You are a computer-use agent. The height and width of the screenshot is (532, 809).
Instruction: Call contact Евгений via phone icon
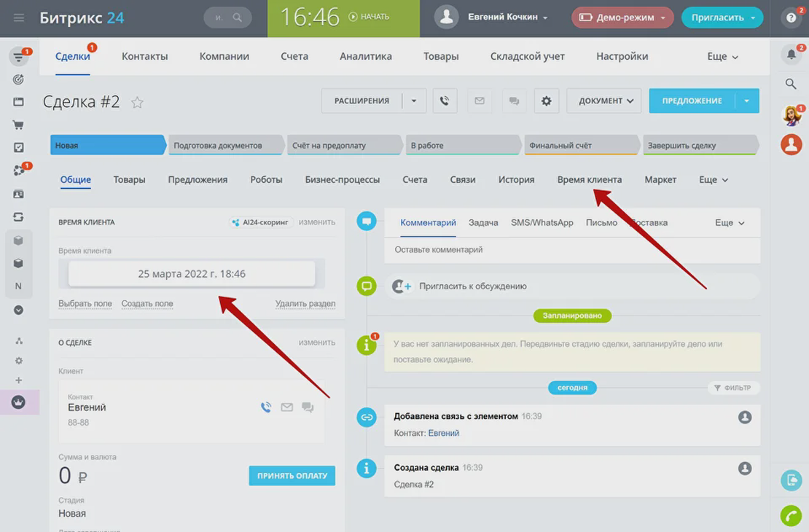(x=266, y=407)
